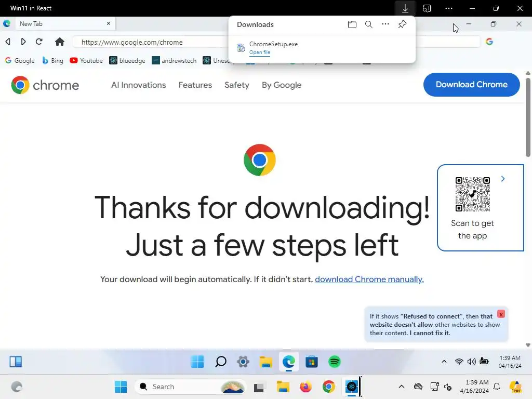
Task: Open widgets icon on inner taskbar
Action: (16, 362)
